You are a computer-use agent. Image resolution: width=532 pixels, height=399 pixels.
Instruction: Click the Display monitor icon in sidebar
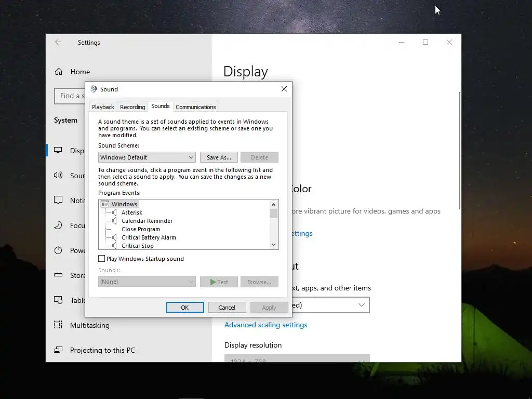(58, 150)
